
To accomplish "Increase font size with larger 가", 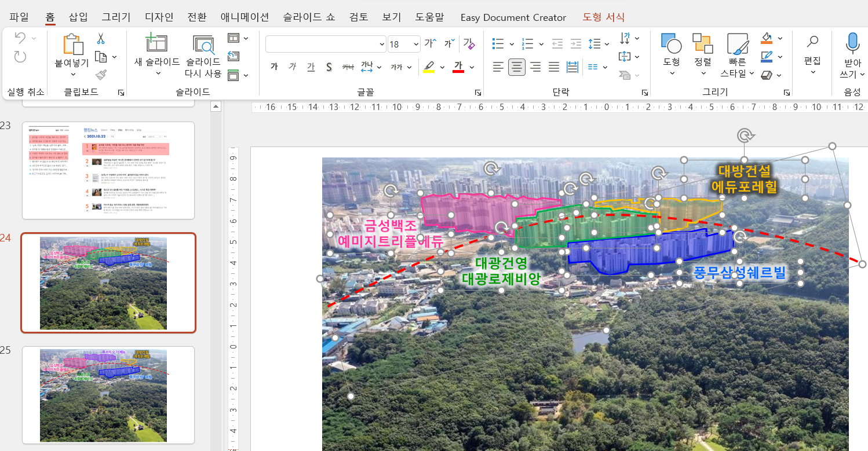I will [x=430, y=43].
